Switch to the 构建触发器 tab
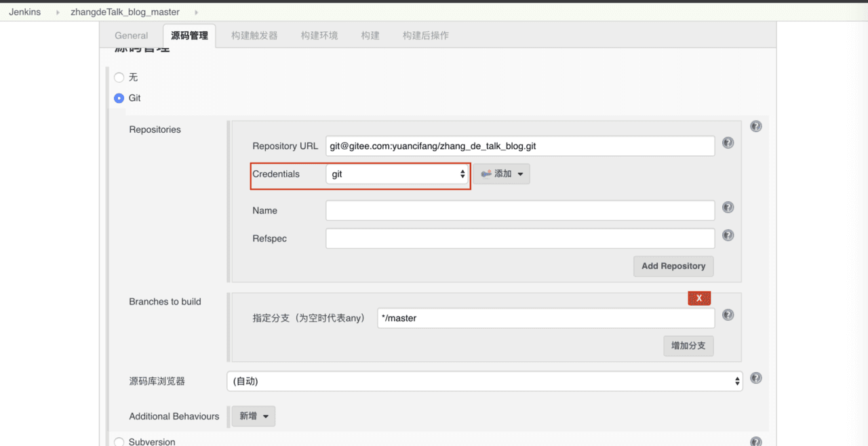Image resolution: width=868 pixels, height=446 pixels. pyautogui.click(x=254, y=36)
